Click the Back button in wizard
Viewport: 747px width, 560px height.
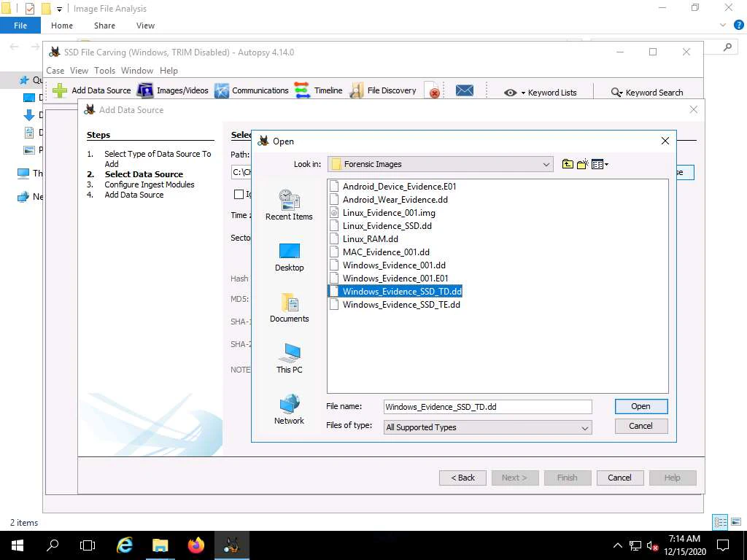click(462, 478)
